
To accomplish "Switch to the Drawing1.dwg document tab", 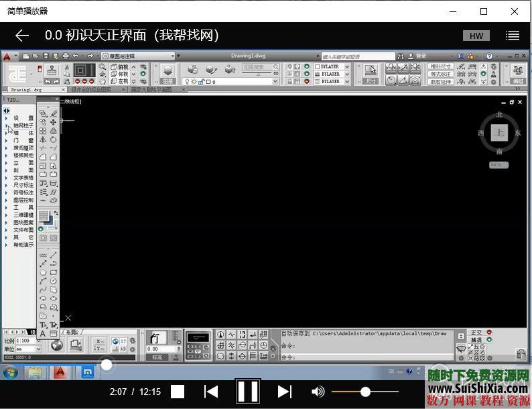I will pyautogui.click(x=27, y=89).
